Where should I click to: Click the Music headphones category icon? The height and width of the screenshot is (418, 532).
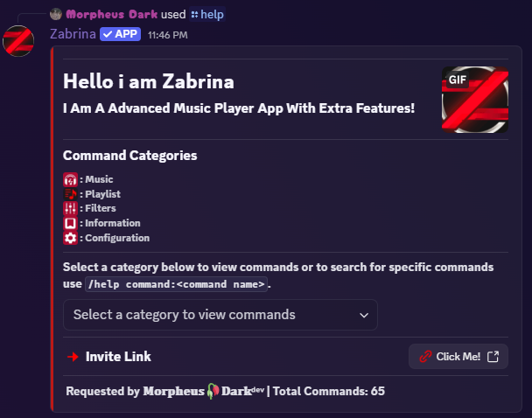(71, 179)
